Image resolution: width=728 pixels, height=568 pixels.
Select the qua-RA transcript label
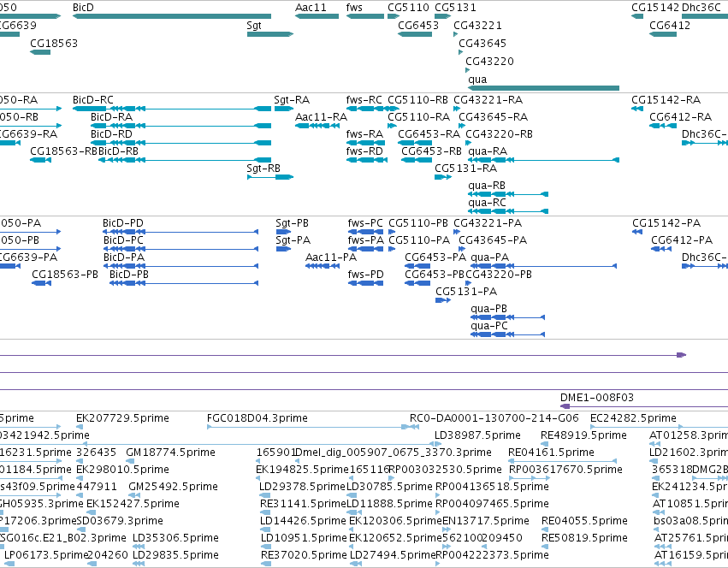[488, 151]
